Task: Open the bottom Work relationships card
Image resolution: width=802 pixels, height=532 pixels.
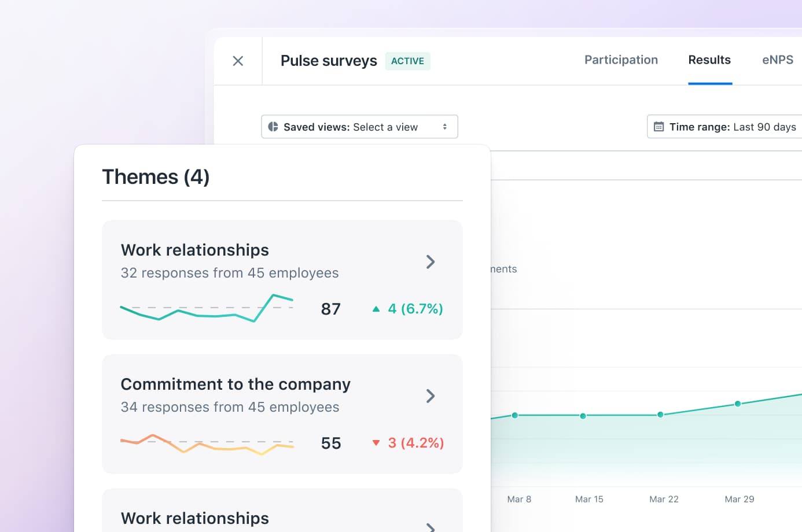Action: click(282, 511)
